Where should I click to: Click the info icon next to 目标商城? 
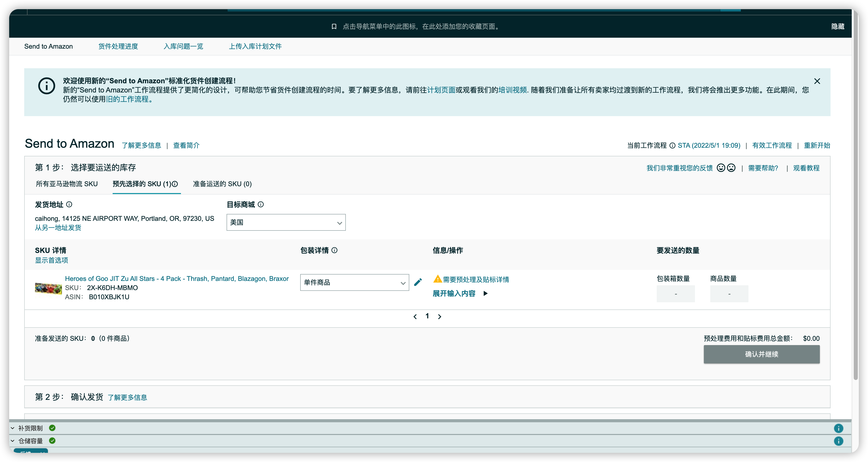pyautogui.click(x=261, y=205)
